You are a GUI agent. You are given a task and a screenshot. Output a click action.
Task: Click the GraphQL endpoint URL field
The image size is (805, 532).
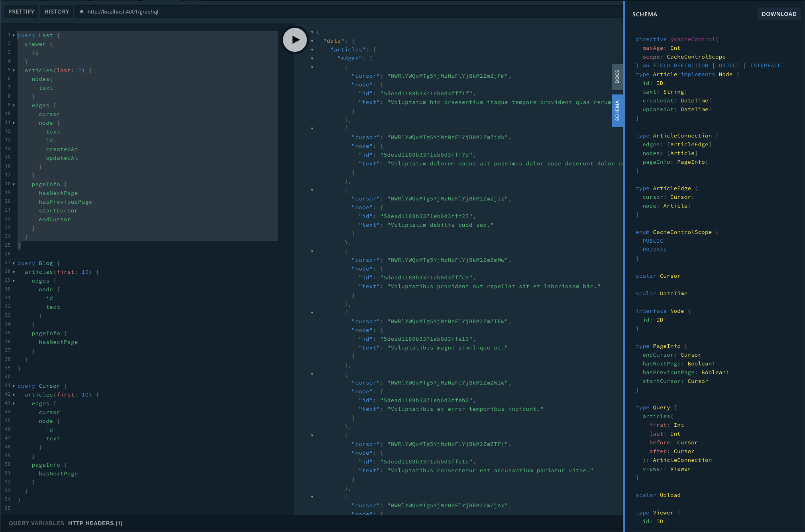[123, 12]
